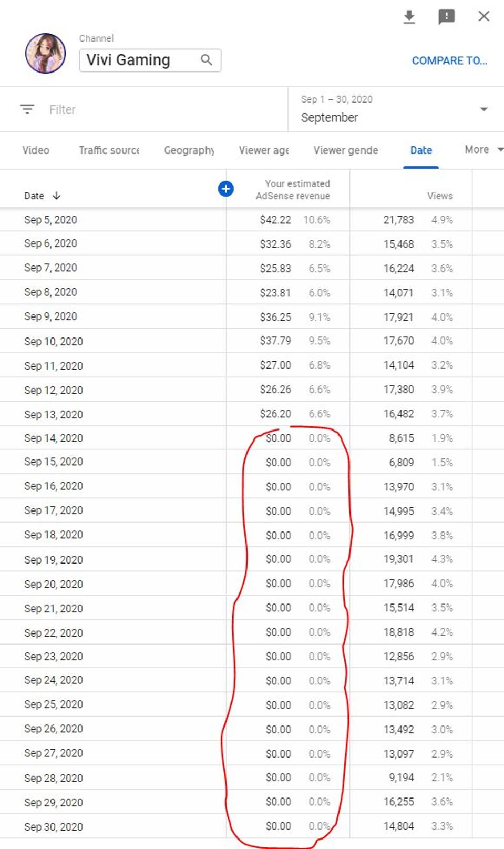Select the Sep 29, 2020 row date
Image resolution: width=504 pixels, height=849 pixels.
tap(54, 803)
